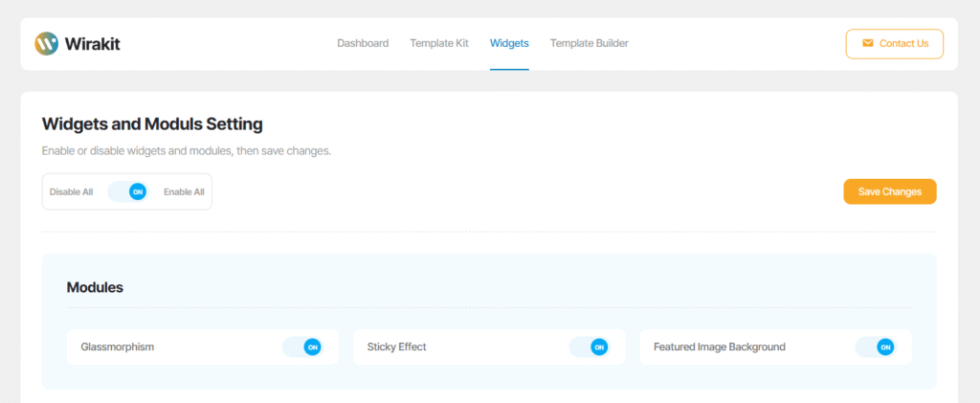The height and width of the screenshot is (403, 980).
Task: Toggle the master Disable All/Enable All switch
Action: pyautogui.click(x=128, y=191)
